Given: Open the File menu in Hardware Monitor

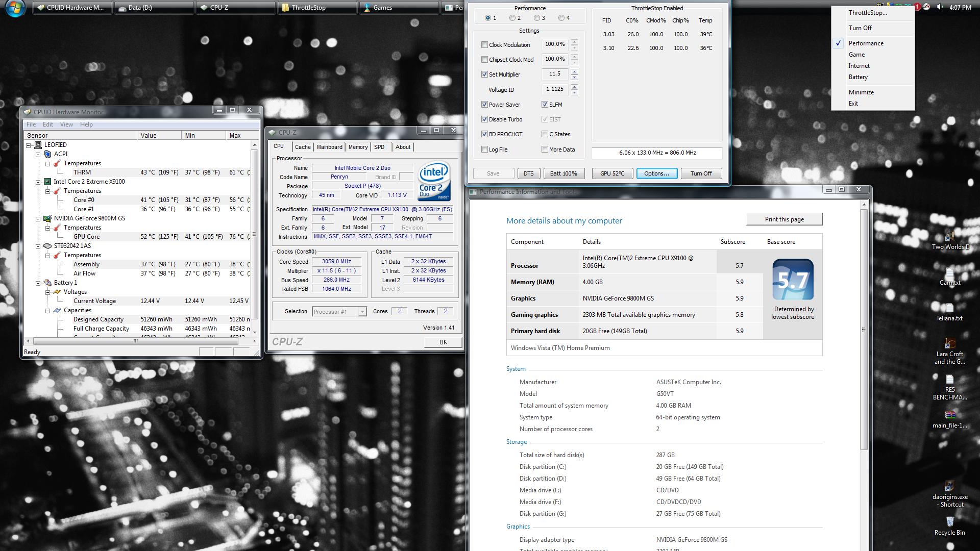Looking at the screenshot, I should 31,124.
